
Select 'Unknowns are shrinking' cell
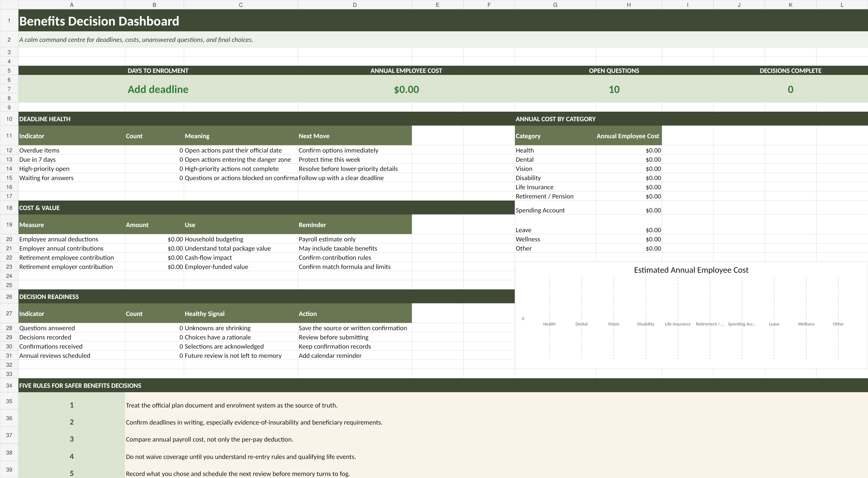tap(241, 328)
